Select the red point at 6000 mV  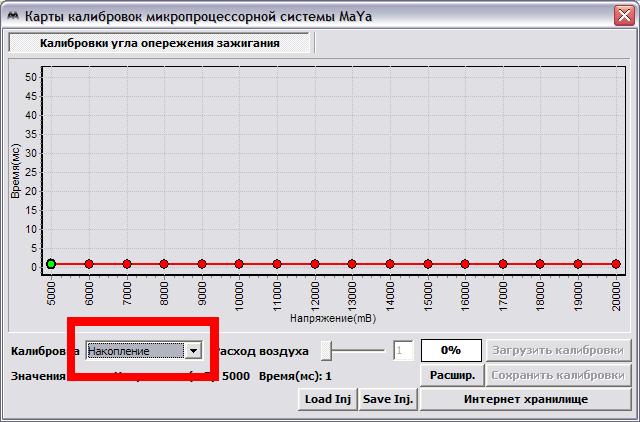[x=89, y=264]
